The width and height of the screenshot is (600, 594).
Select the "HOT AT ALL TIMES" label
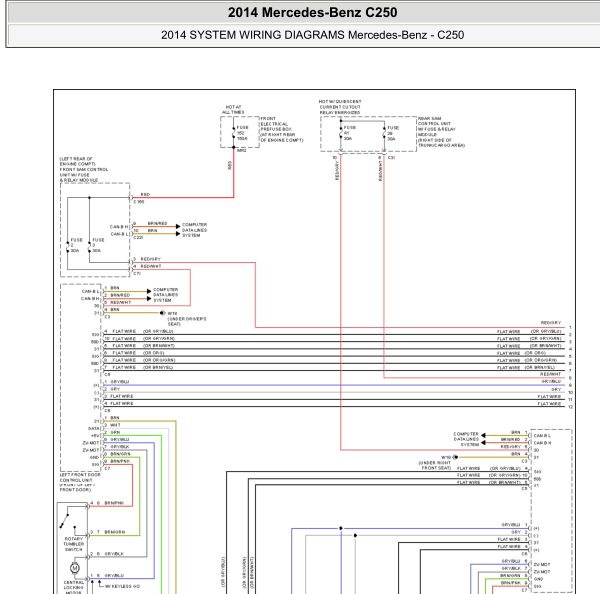tap(233, 110)
